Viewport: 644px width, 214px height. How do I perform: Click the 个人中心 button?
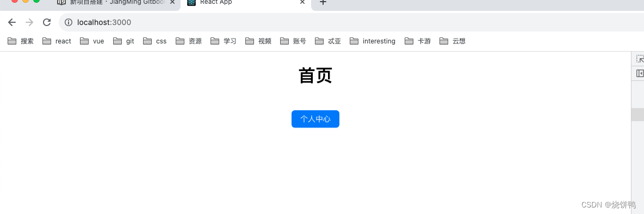coord(315,119)
